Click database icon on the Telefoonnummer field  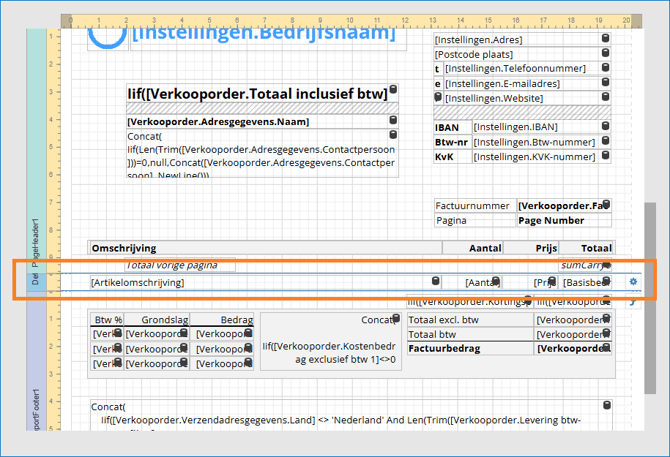click(x=605, y=69)
